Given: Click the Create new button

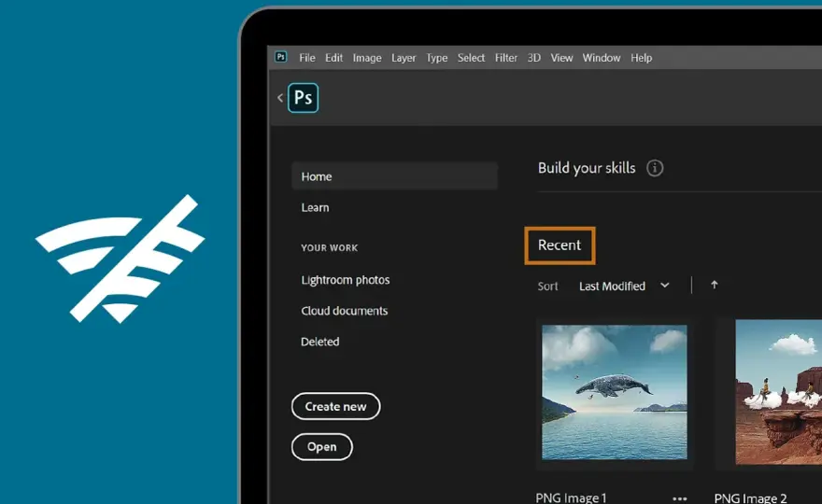Looking at the screenshot, I should [x=336, y=406].
